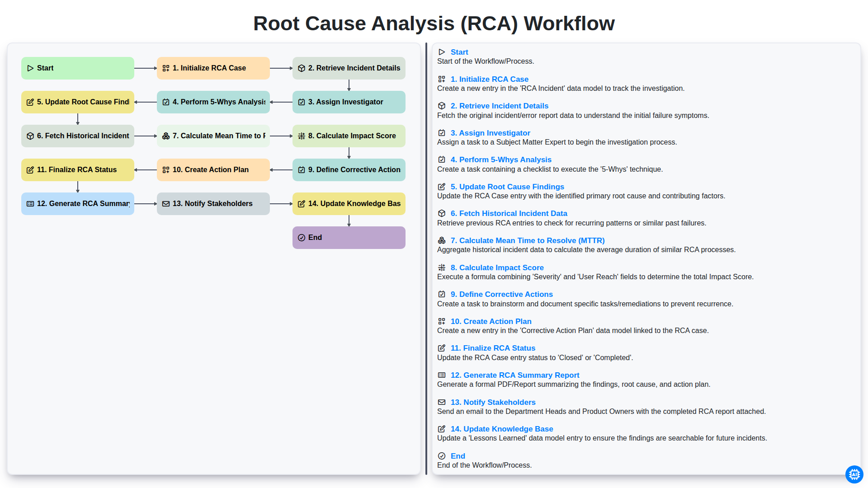
Task: Click the checklist icon in Define Corrective Action node
Action: point(302,170)
